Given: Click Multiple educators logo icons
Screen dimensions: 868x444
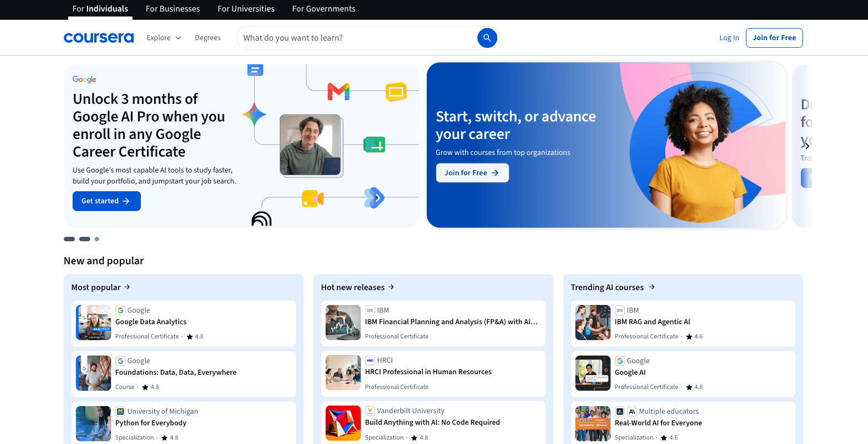Looking at the screenshot, I should (x=626, y=412).
